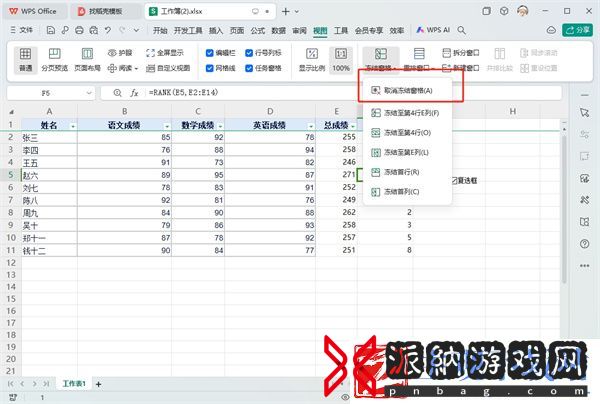Open filter dropdown on 总成绩 header
600x404 pixels.
pyautogui.click(x=353, y=126)
